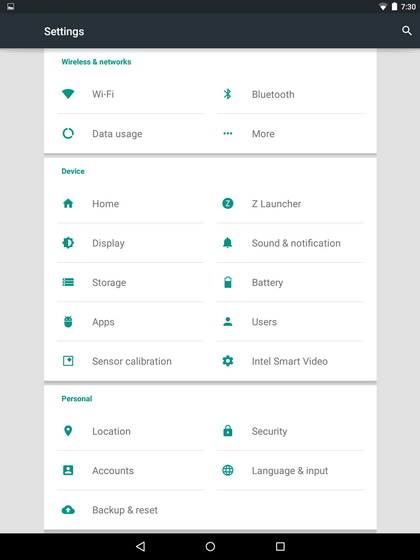The width and height of the screenshot is (420, 560).
Task: Tap the search magnifier icon
Action: click(x=407, y=31)
